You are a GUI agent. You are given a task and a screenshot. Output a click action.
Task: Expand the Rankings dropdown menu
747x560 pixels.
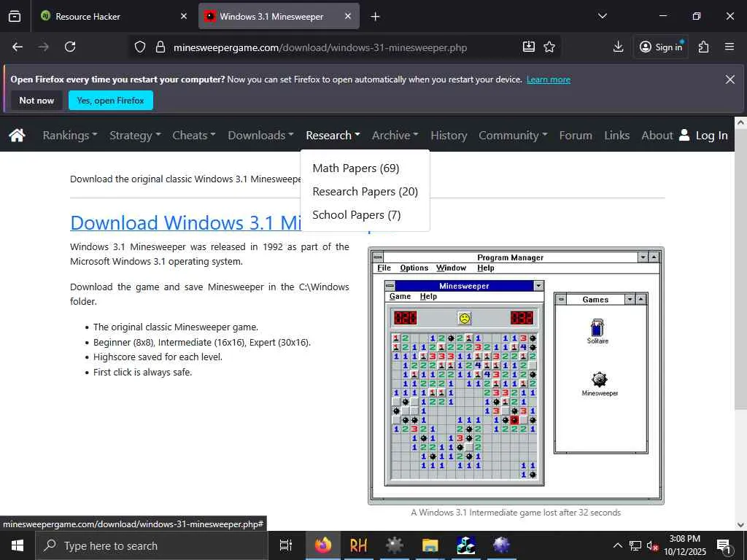tap(70, 135)
